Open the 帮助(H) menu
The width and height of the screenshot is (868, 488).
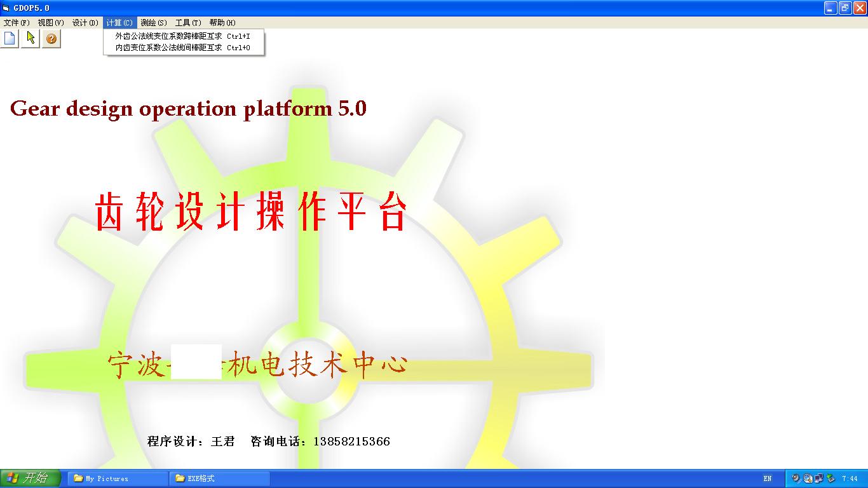tap(222, 23)
